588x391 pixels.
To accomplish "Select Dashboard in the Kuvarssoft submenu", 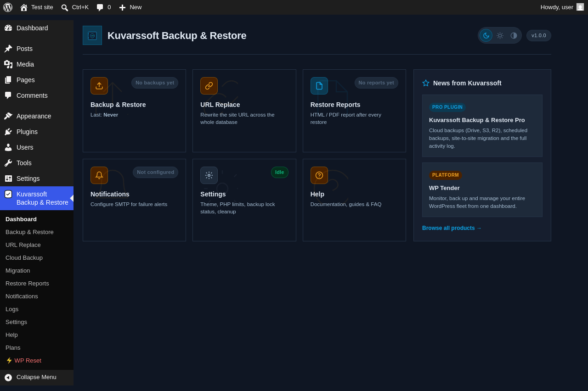I will [x=21, y=219].
